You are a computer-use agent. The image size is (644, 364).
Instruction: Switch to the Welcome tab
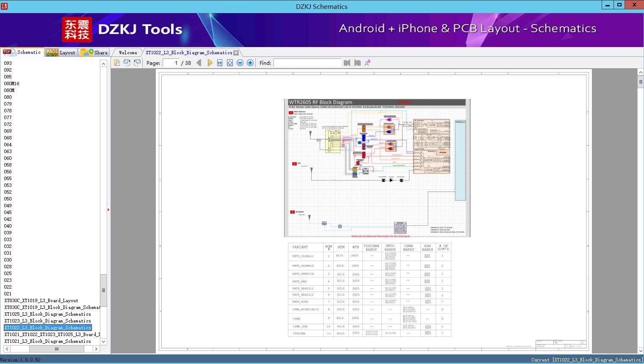[128, 53]
